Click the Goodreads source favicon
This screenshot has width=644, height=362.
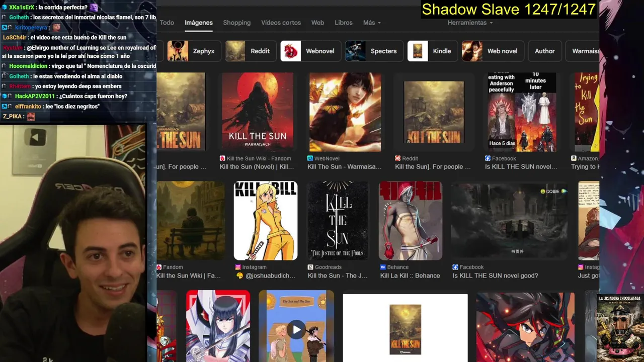(310, 267)
